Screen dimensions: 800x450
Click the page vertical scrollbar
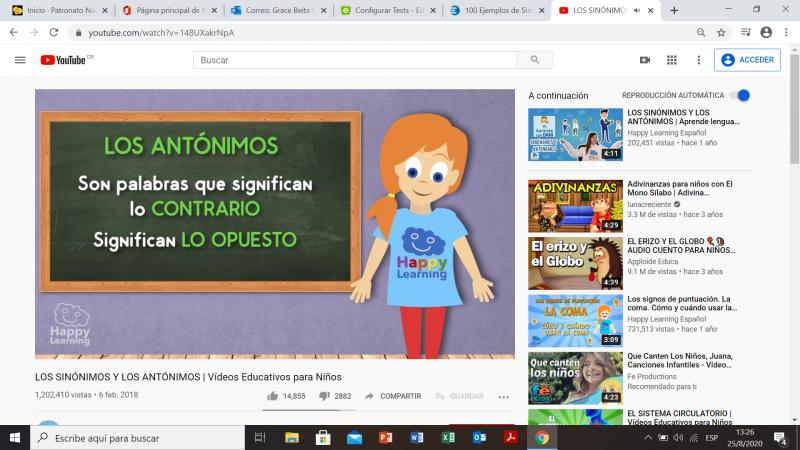[794, 107]
